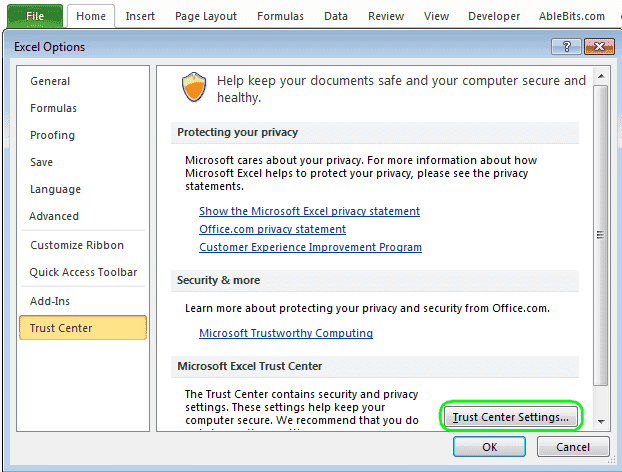Go to Customize Ribbon settings
Screen dimensions: 622x472
(77, 245)
